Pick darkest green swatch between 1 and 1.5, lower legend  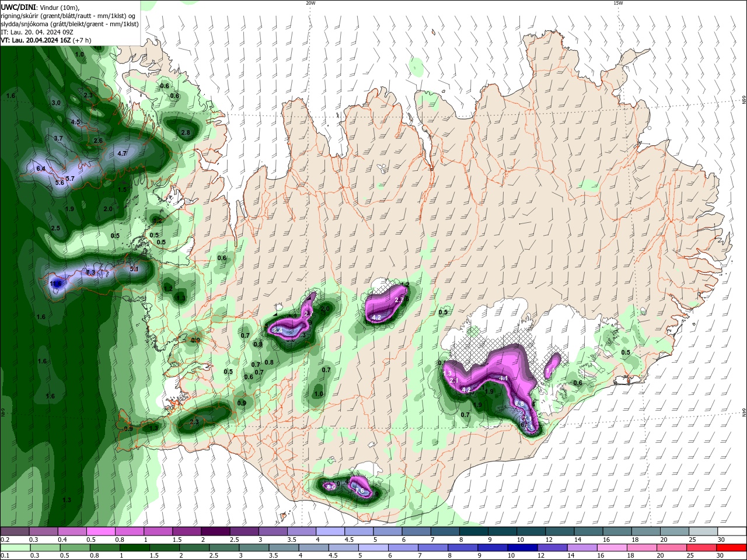click(134, 548)
